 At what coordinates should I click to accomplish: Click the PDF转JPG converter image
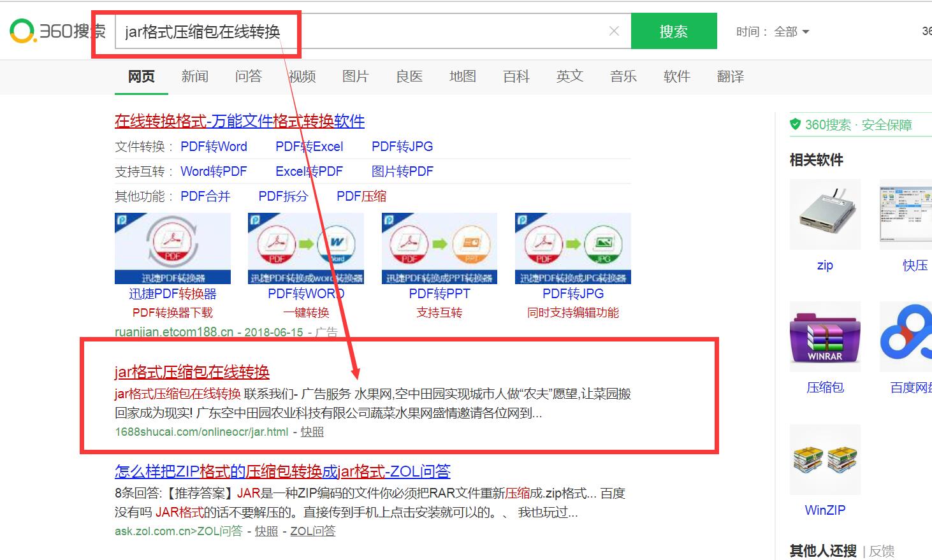[572, 248]
